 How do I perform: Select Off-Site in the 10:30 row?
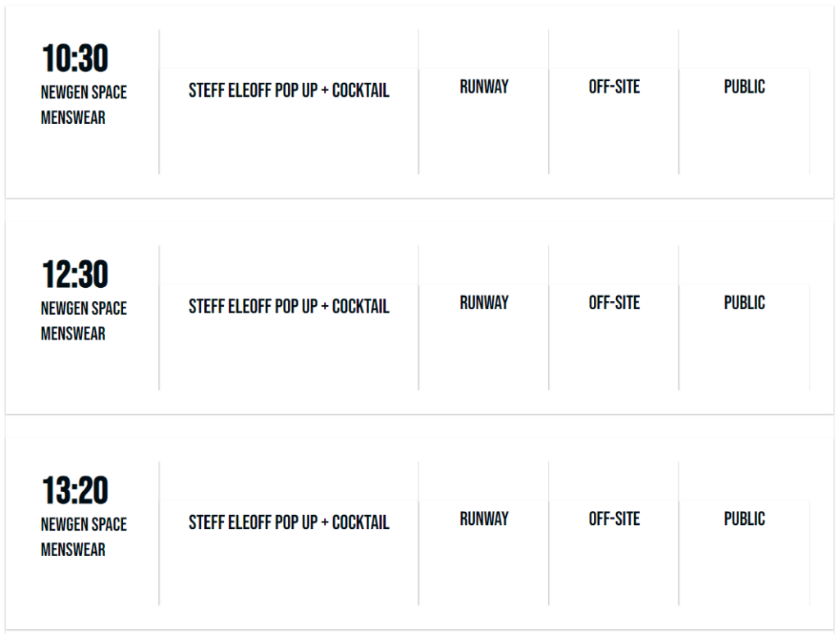(x=614, y=87)
